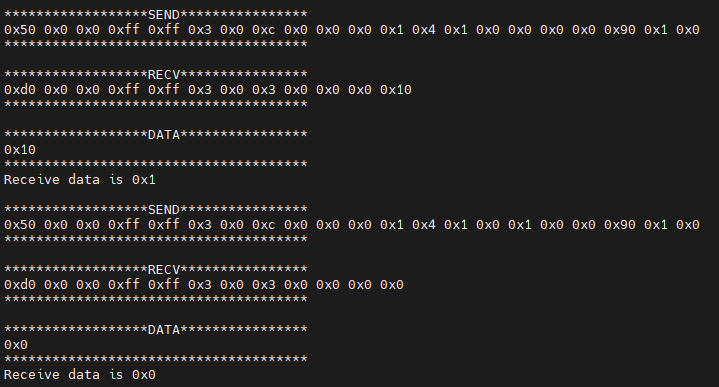The image size is (719, 387).
Task: Click the 'Receive data is 0x0' line
Action: coord(80,375)
